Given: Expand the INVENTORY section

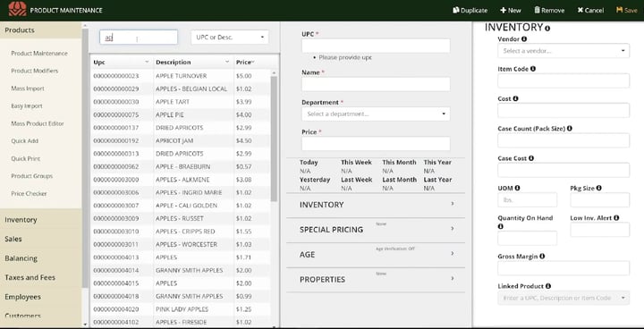Looking at the screenshot, I should click(x=376, y=205).
